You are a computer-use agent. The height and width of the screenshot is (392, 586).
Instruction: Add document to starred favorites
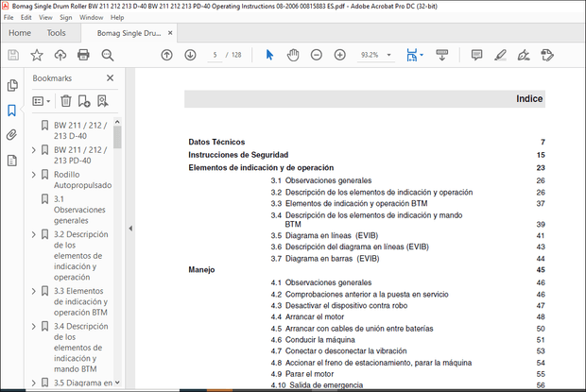click(x=37, y=55)
